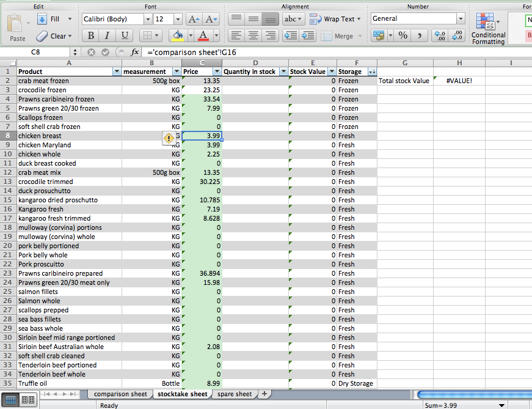Add a new sheet with plus button
Viewport: 532px width, 409px height.
tap(264, 394)
